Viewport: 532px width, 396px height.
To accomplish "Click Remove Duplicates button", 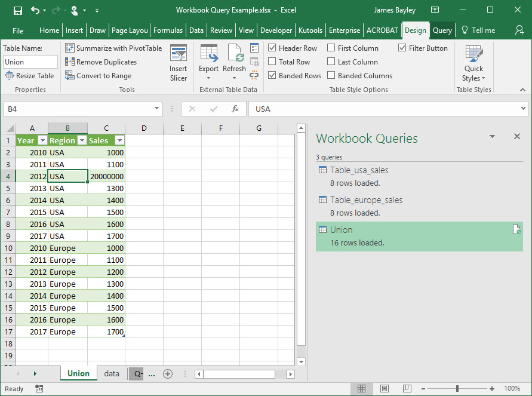I will coord(101,62).
